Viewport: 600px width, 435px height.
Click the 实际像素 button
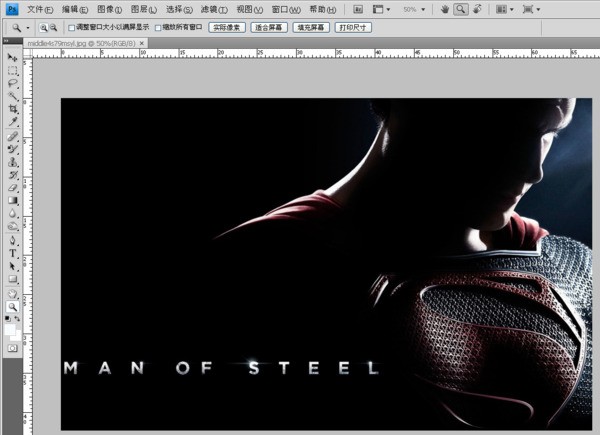(226, 28)
